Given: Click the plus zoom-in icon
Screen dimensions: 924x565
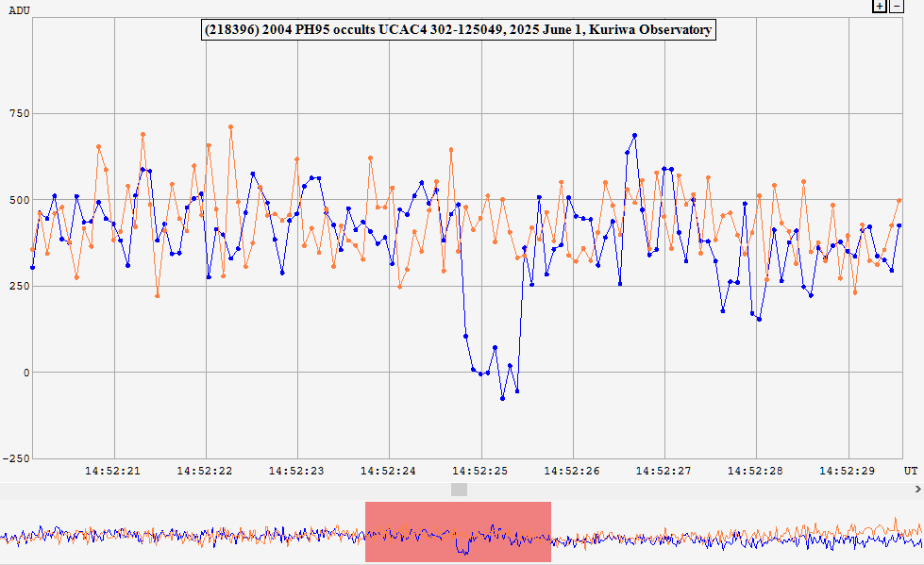Looking at the screenshot, I should click(x=880, y=6).
